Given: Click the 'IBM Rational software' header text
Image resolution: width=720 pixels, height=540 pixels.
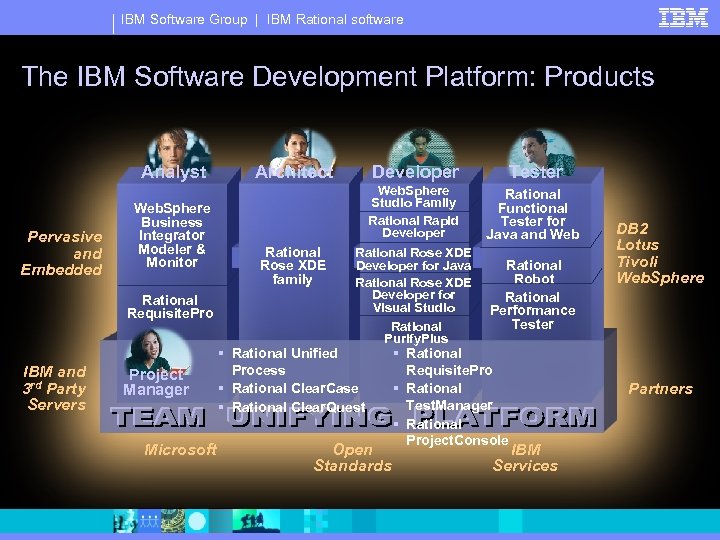Looking at the screenshot, I should 335,19.
